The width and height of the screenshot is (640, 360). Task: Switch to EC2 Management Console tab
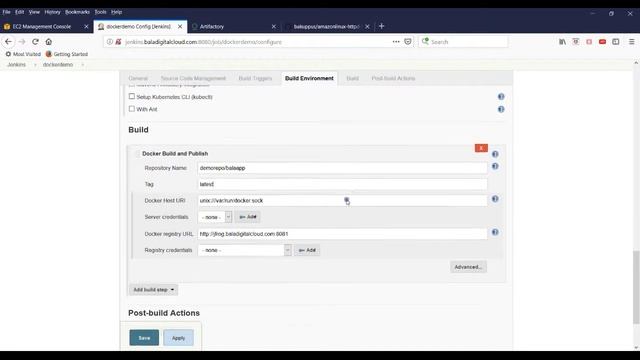[41, 27]
